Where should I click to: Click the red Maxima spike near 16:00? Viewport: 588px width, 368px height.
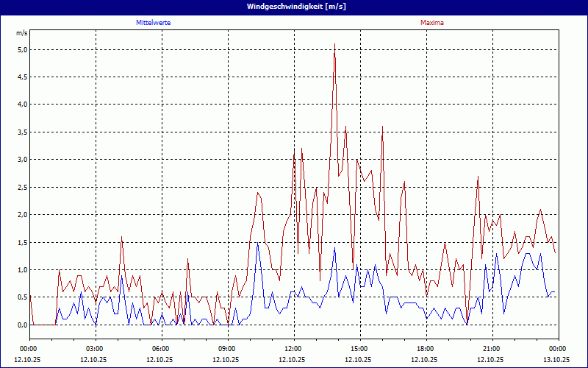point(382,128)
